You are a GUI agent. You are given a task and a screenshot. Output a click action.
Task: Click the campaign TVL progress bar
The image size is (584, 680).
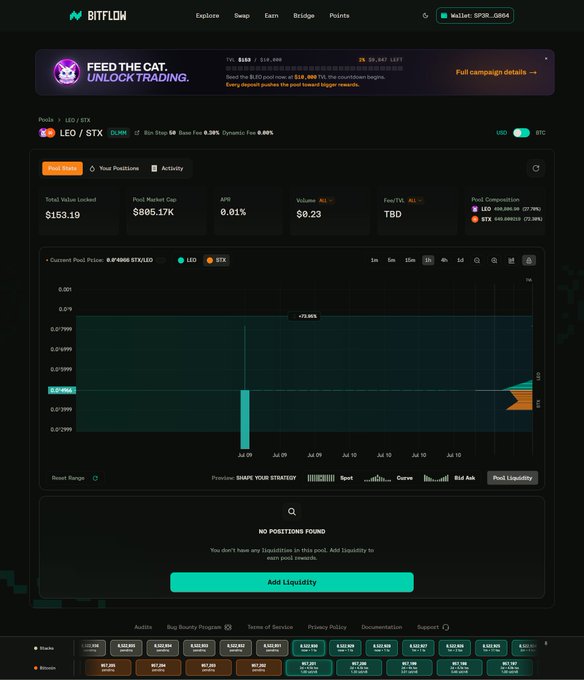pyautogui.click(x=314, y=69)
